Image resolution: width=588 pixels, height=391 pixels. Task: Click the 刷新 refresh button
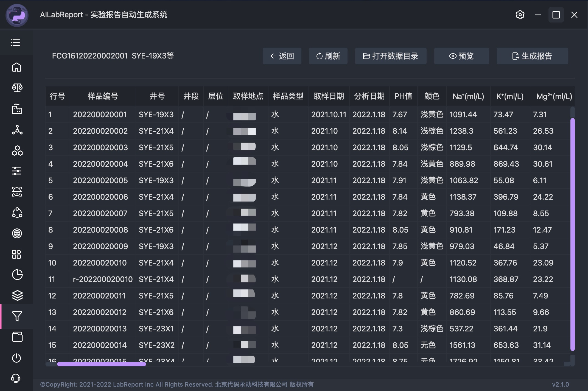point(328,56)
